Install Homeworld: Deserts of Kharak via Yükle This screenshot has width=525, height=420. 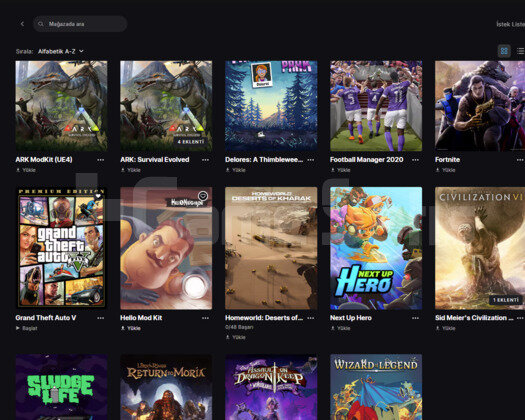click(x=235, y=337)
